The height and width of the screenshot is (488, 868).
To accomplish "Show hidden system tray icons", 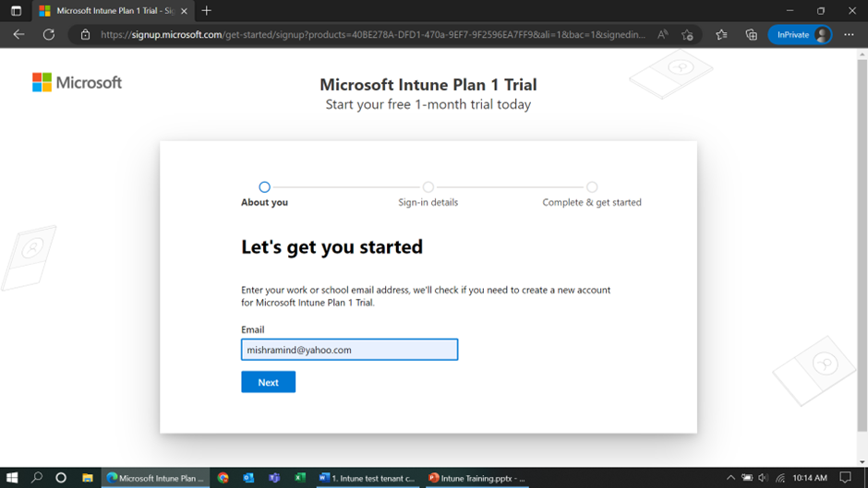I will [730, 478].
